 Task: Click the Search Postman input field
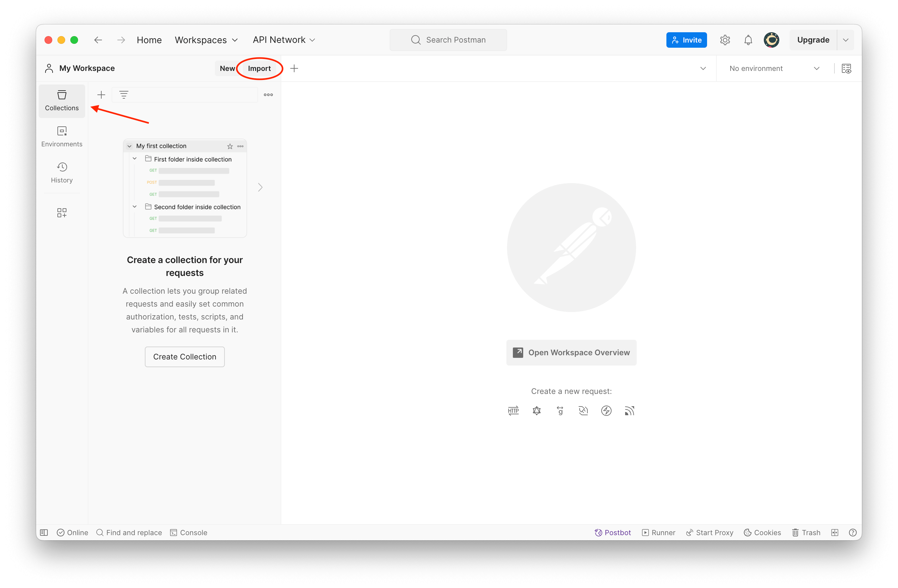(449, 39)
